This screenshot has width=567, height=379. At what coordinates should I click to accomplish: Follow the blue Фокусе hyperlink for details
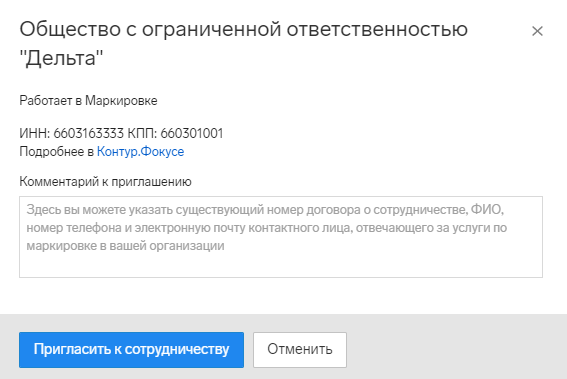tap(140, 151)
